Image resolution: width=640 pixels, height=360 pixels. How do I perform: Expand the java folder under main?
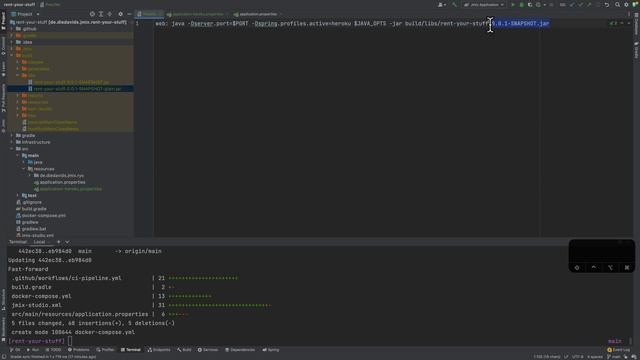[x=24, y=162]
